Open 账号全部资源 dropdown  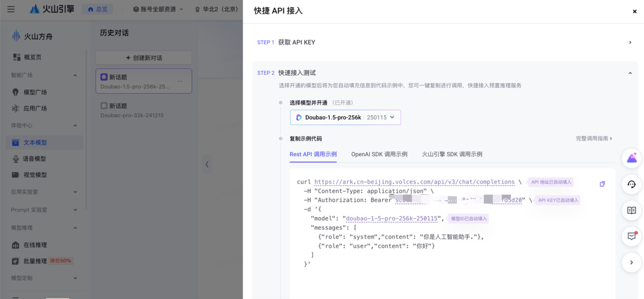[158, 9]
